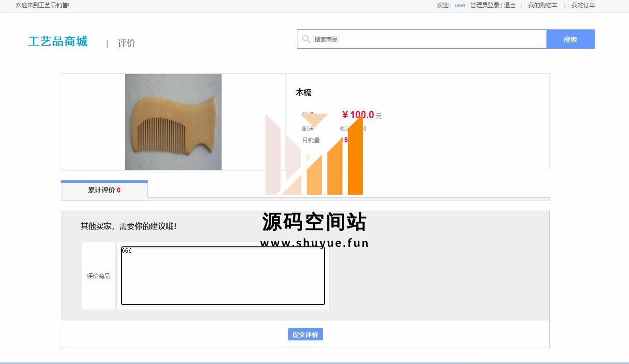Viewport: 629px width, 364px height.
Task: Click the blue 搜索 button
Action: [x=571, y=39]
